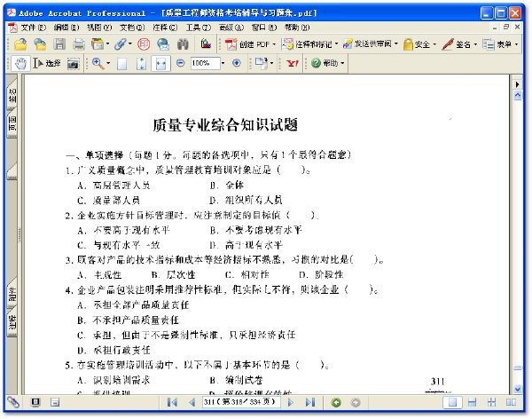This screenshot has width=532, height=419.
Task: Select facing pages layout
Action: click(511, 402)
